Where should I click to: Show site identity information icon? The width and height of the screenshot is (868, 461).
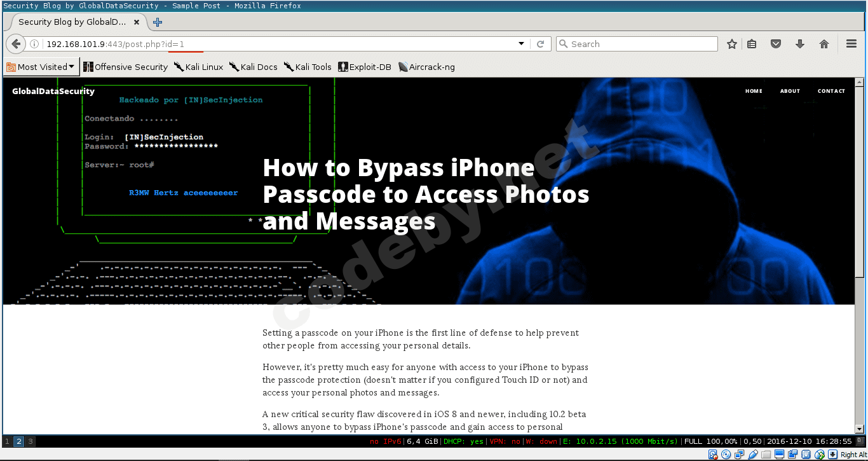(x=35, y=44)
